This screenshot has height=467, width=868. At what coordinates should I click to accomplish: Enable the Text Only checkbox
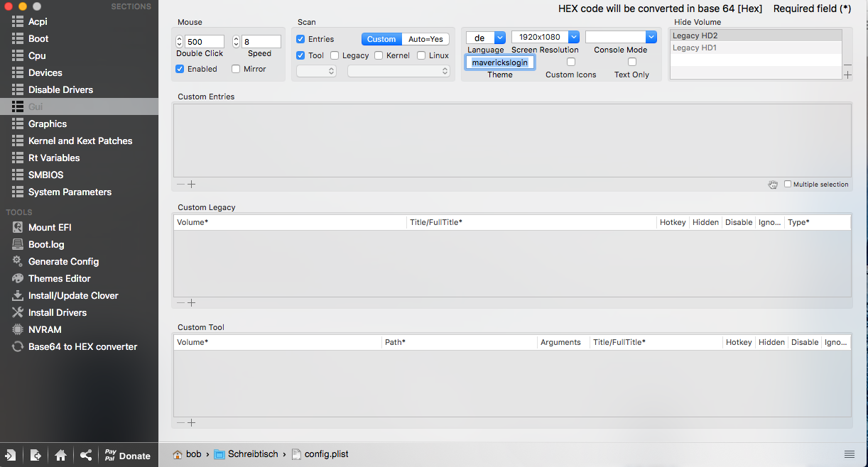[632, 62]
